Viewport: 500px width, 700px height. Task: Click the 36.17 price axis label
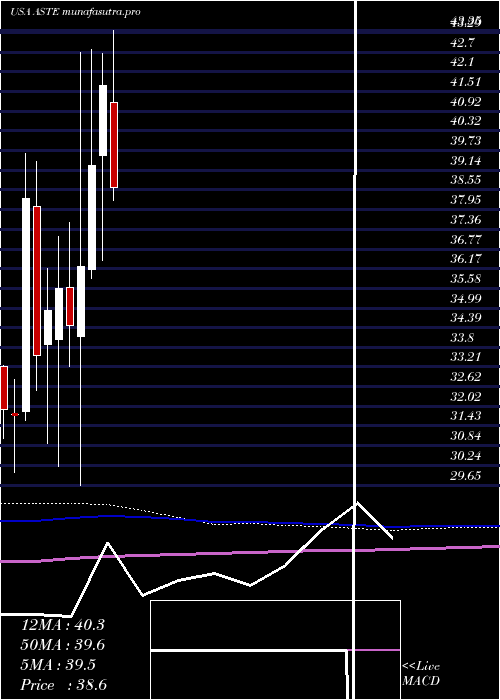[x=466, y=259]
